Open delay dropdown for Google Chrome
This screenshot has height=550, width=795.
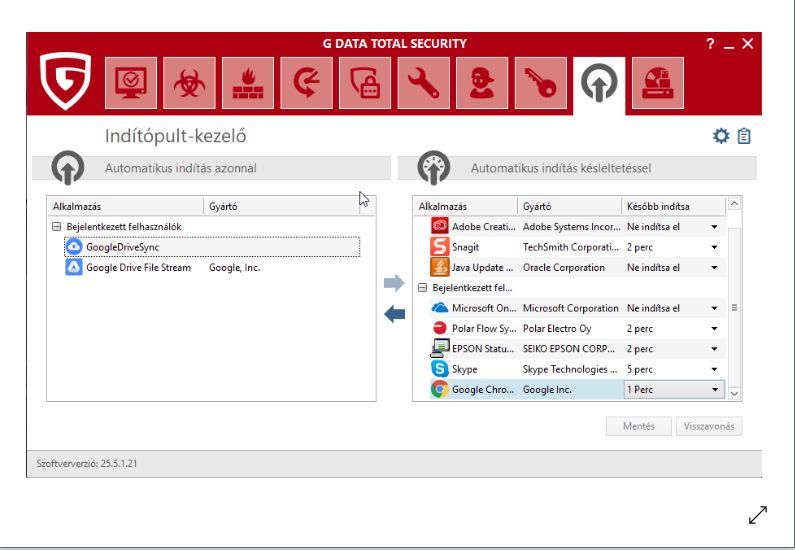(x=714, y=389)
